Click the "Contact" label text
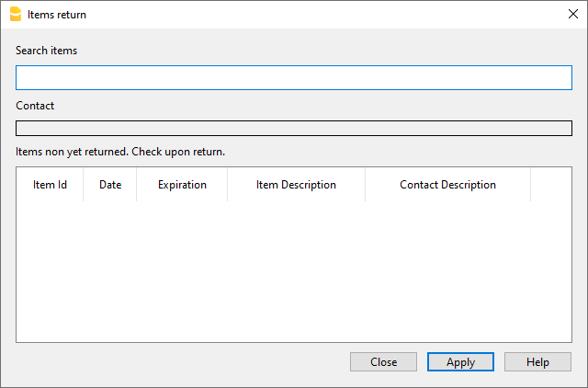588x388 pixels. tap(35, 106)
